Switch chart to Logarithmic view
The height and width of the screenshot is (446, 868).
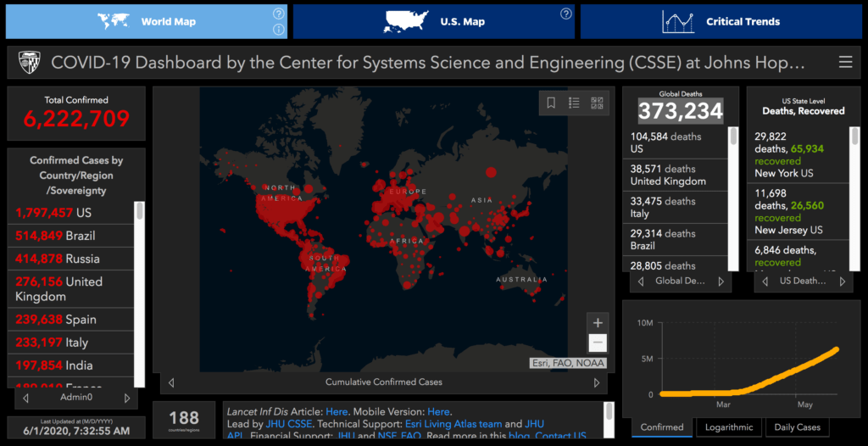(727, 427)
